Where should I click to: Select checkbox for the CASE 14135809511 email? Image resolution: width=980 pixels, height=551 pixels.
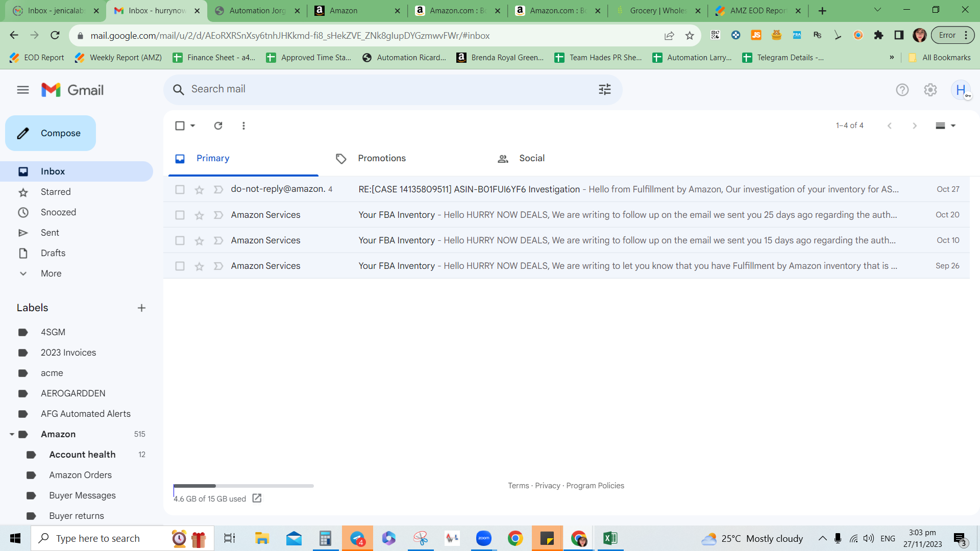pos(180,190)
